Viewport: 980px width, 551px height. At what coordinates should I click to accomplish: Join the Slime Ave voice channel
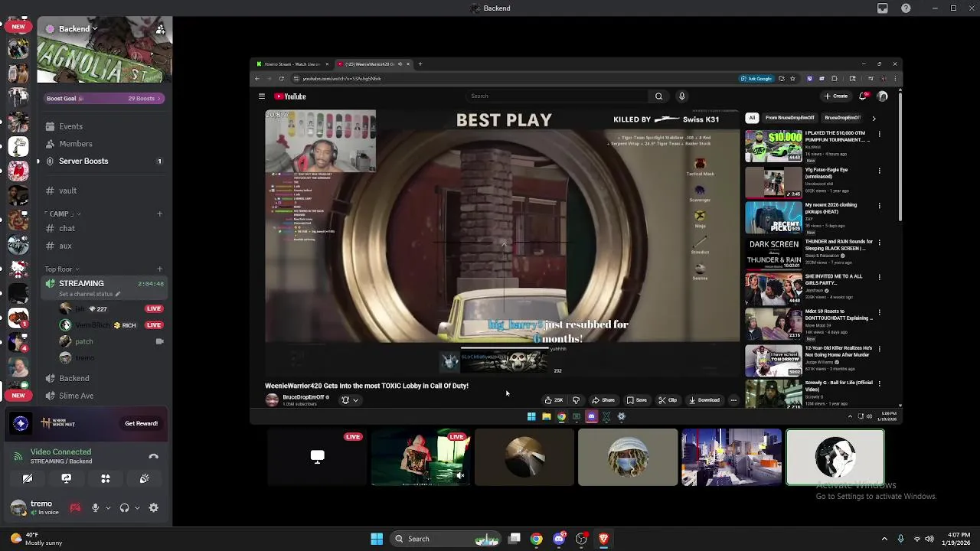[103, 396]
